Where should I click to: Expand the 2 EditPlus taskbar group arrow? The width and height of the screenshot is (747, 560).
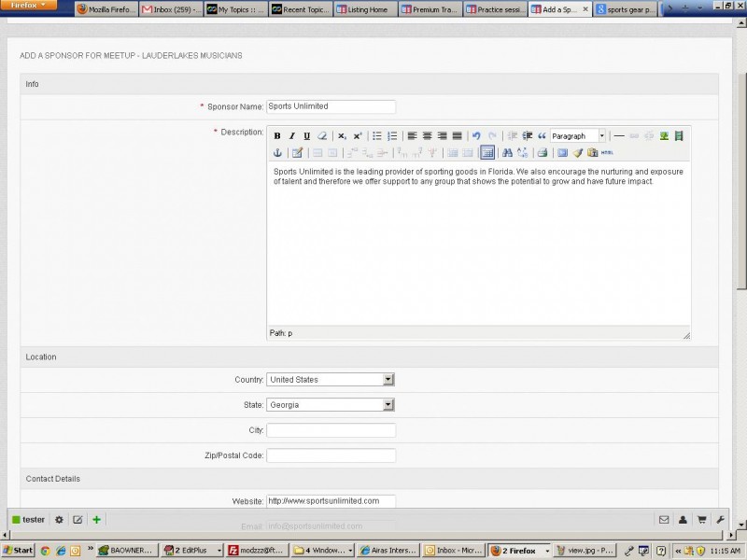coord(219,551)
